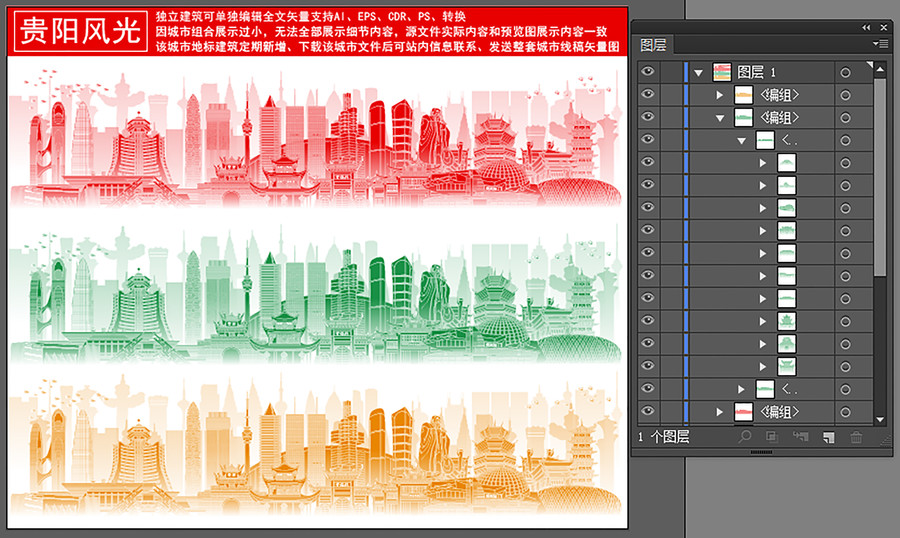
Task: Toggle the lock cell for orange <编组>
Action: pos(671,95)
